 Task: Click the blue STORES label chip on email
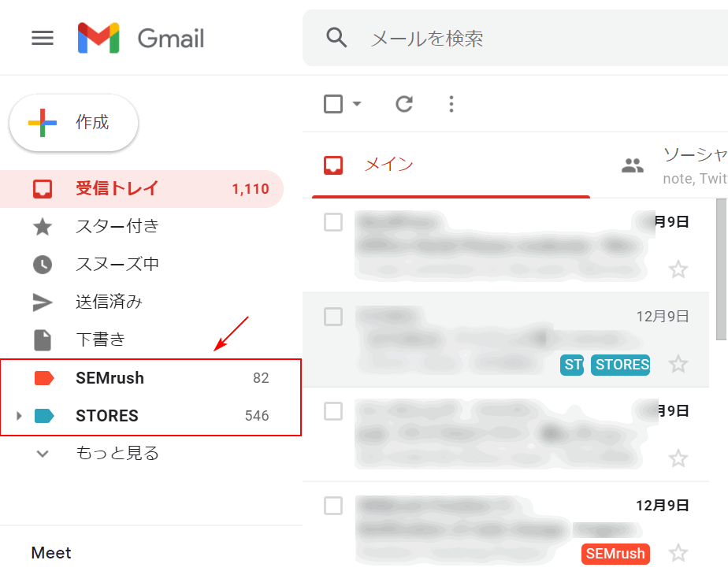click(620, 365)
